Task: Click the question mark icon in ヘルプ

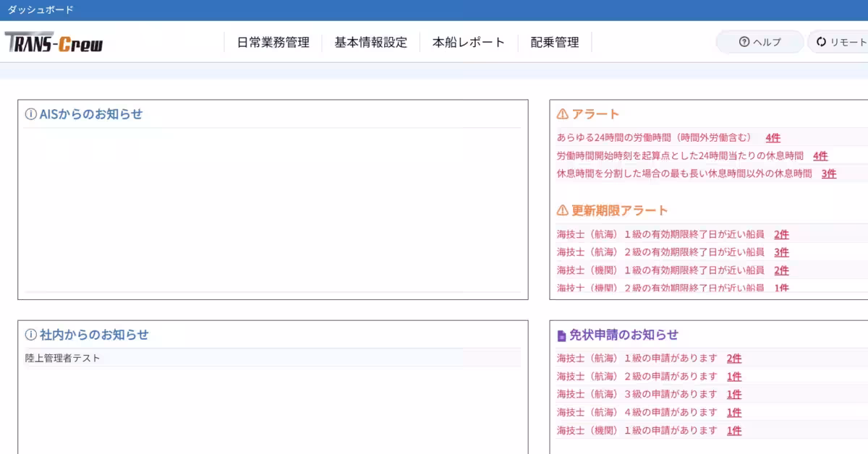Action: [x=744, y=42]
